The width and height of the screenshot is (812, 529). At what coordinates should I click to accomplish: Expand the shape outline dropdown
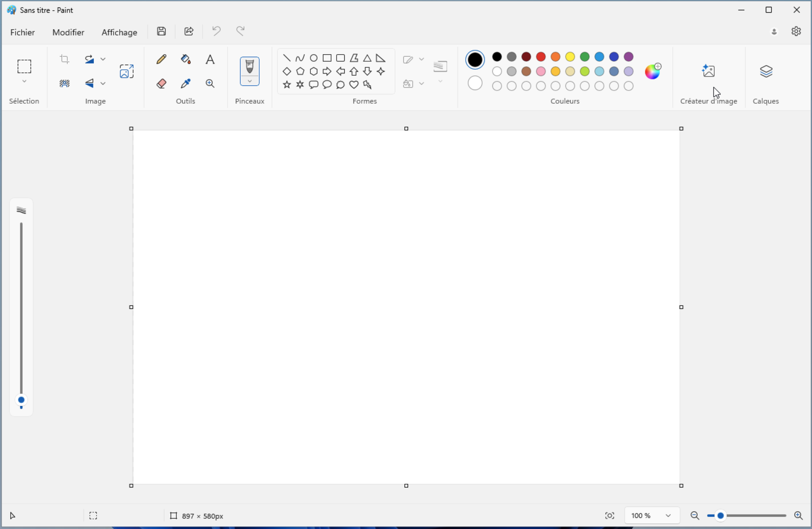[421, 59]
